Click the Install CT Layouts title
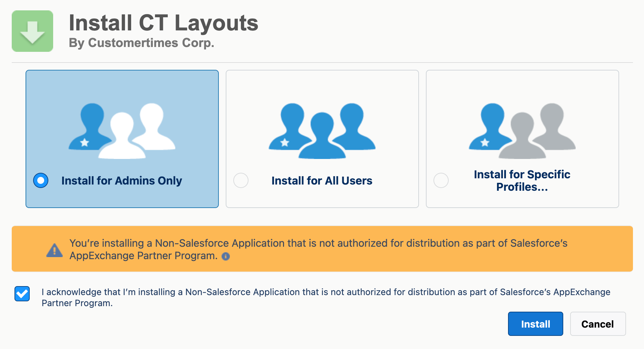The height and width of the screenshot is (349, 644). click(164, 22)
